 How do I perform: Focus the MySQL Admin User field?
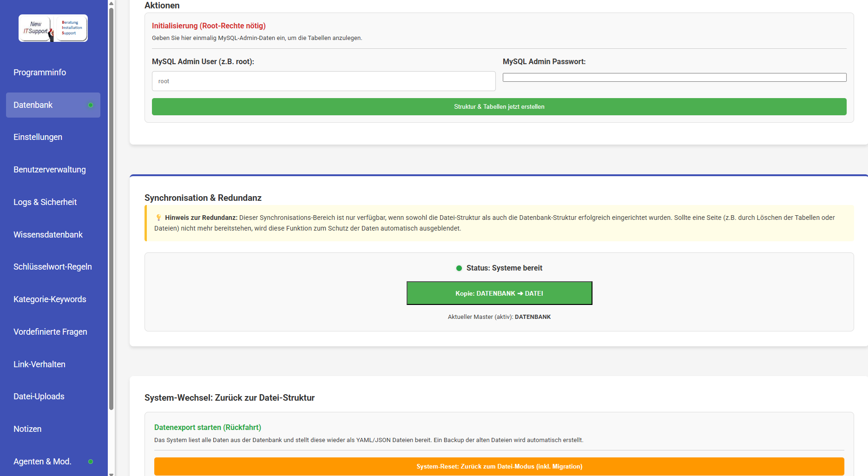323,81
